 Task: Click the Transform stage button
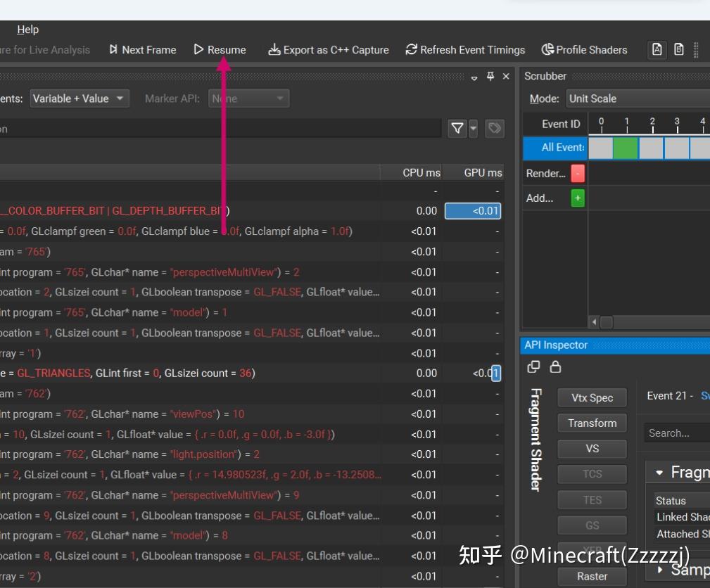point(592,423)
